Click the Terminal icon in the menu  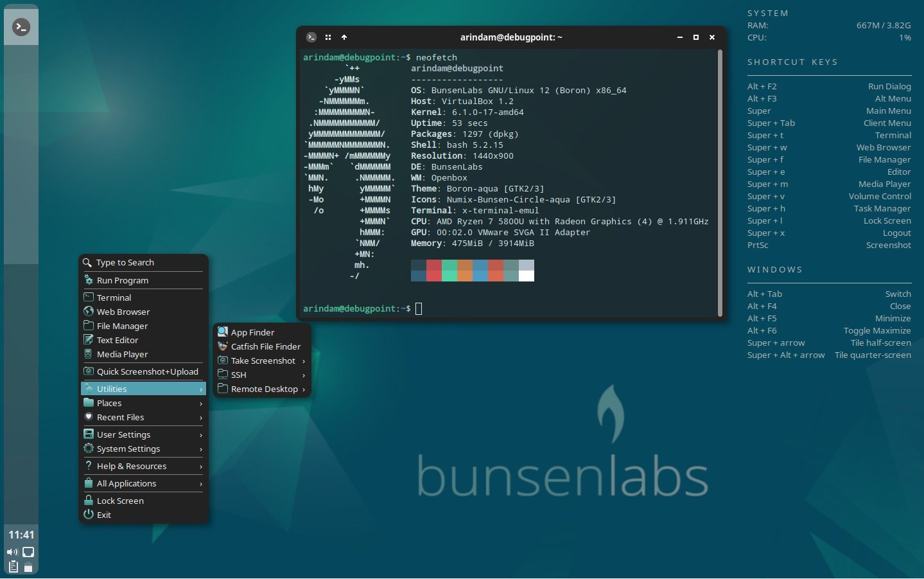click(89, 297)
